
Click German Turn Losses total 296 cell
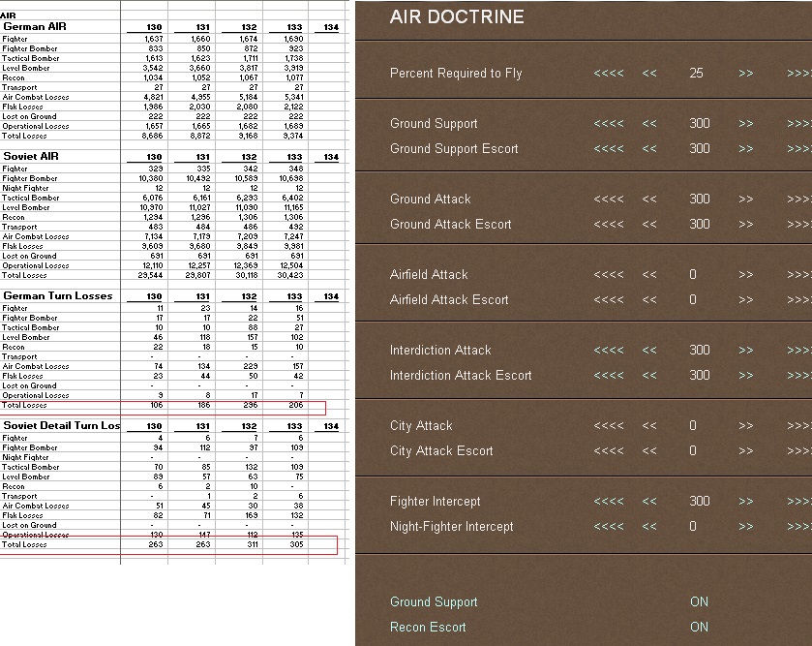[x=251, y=405]
